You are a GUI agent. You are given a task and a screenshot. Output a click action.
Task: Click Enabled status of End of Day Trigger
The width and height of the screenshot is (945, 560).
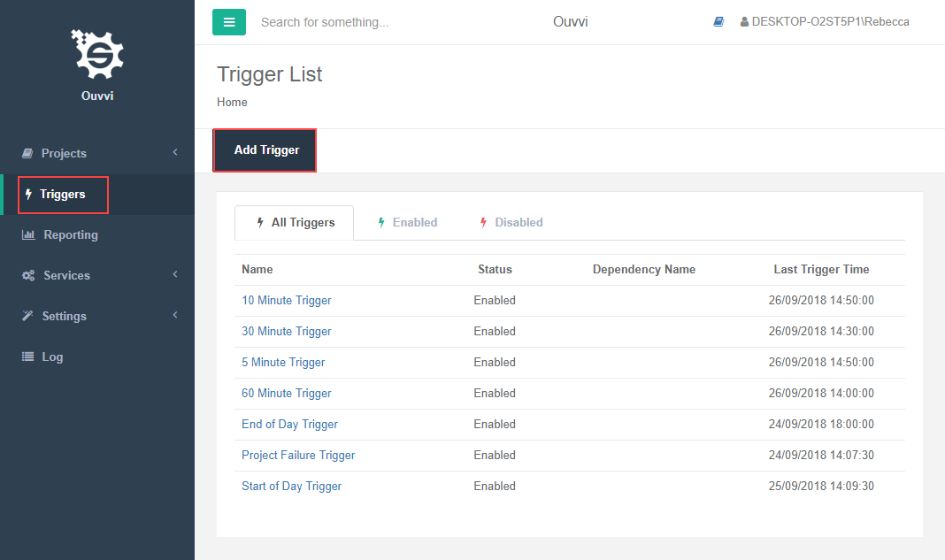coord(495,425)
